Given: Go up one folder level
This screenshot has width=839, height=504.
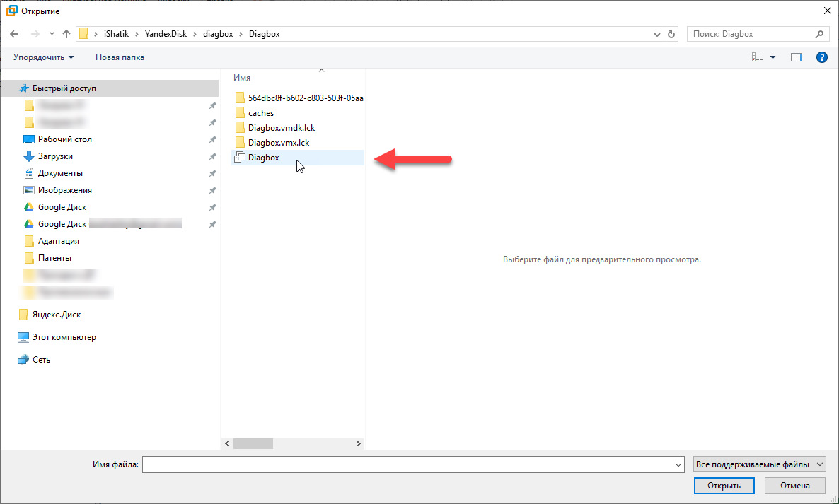Looking at the screenshot, I should click(66, 34).
